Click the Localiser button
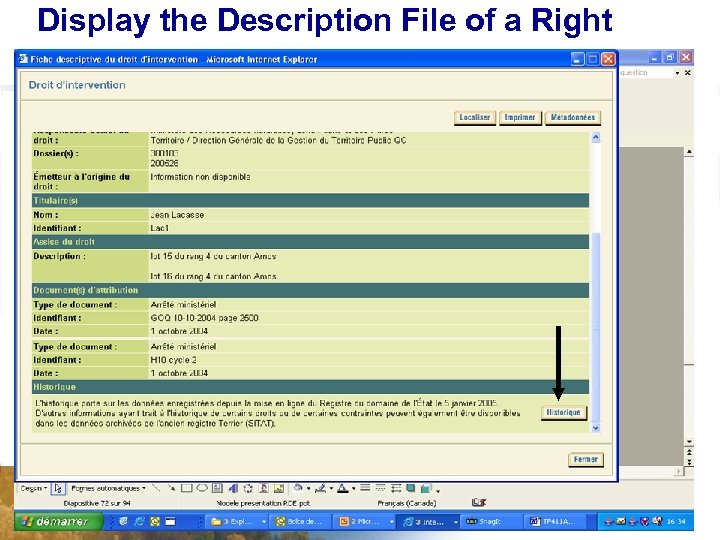Image resolution: width=720 pixels, height=540 pixels. [475, 118]
